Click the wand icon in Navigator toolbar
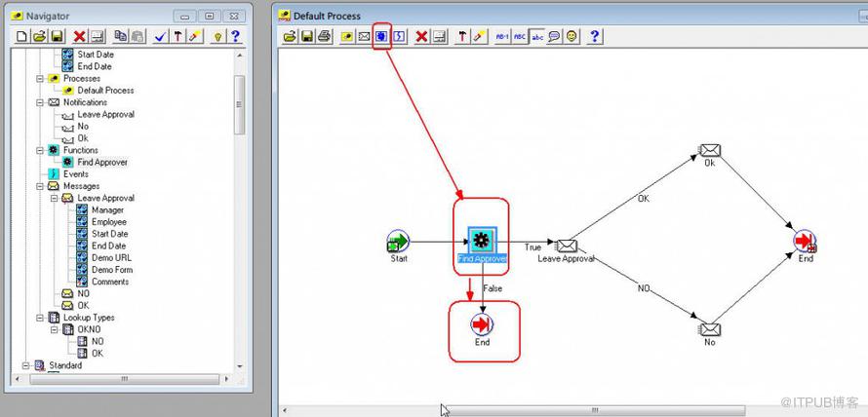 (194, 36)
